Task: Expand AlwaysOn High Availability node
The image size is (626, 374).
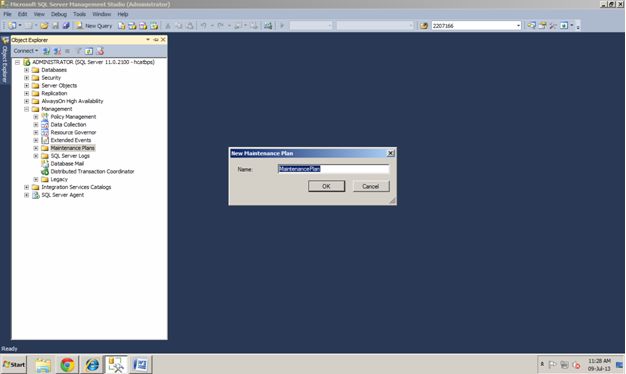Action: coord(26,101)
